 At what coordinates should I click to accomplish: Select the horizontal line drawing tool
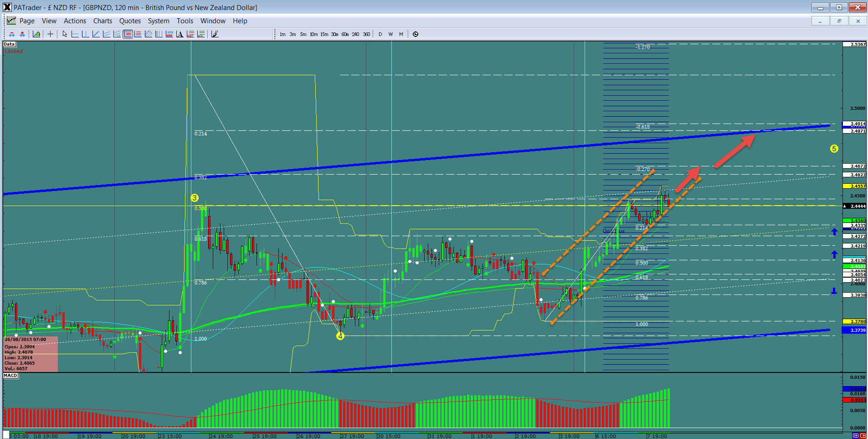click(x=75, y=34)
